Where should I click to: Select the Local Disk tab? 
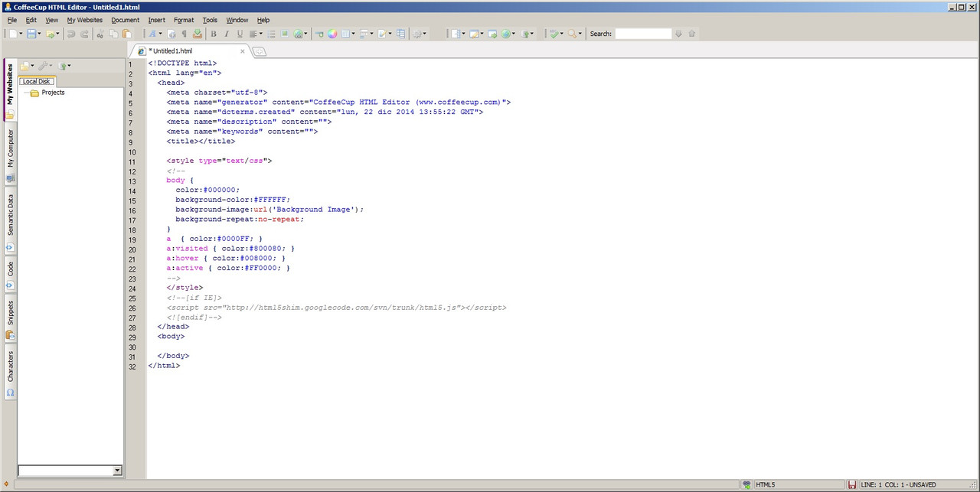click(36, 81)
